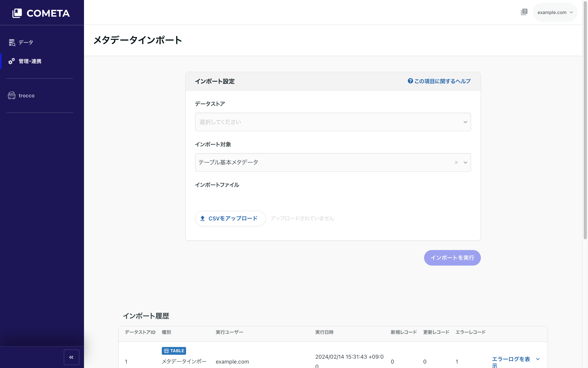Click the インポート設定 panel title
This screenshot has width=588, height=368.
(215, 81)
